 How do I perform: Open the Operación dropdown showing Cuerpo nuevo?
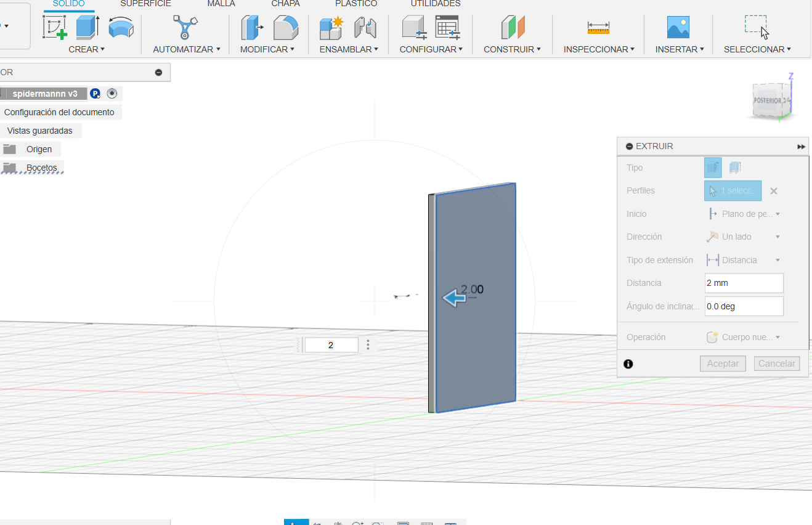[x=744, y=337]
